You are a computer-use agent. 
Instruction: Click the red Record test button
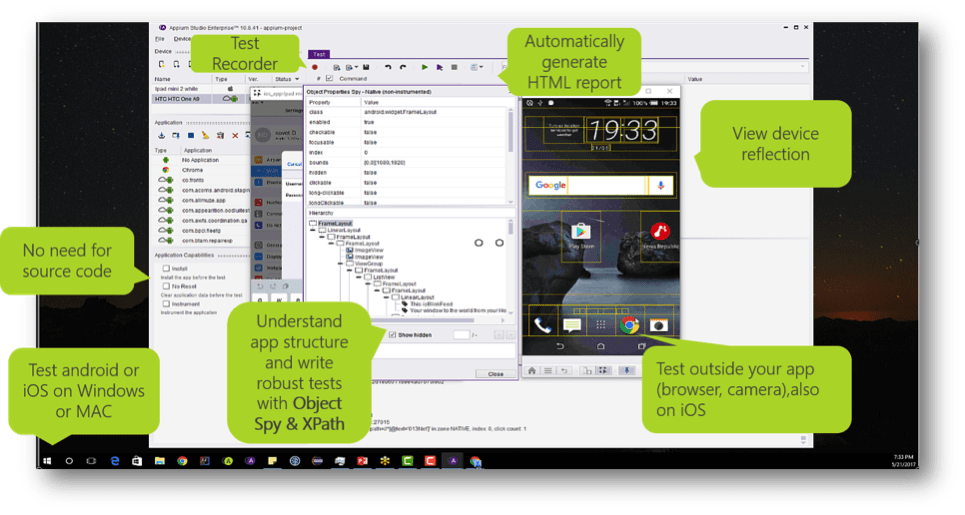tap(314, 67)
